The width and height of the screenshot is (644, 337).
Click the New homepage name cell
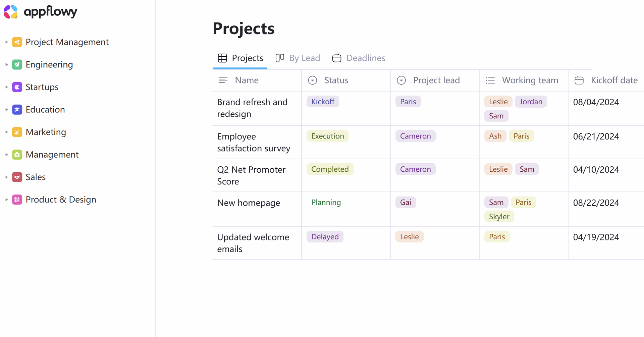click(x=249, y=203)
